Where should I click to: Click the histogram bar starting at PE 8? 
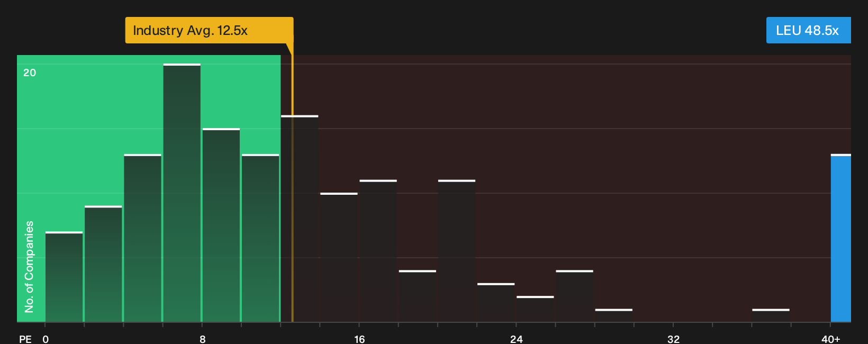pyautogui.click(x=221, y=225)
